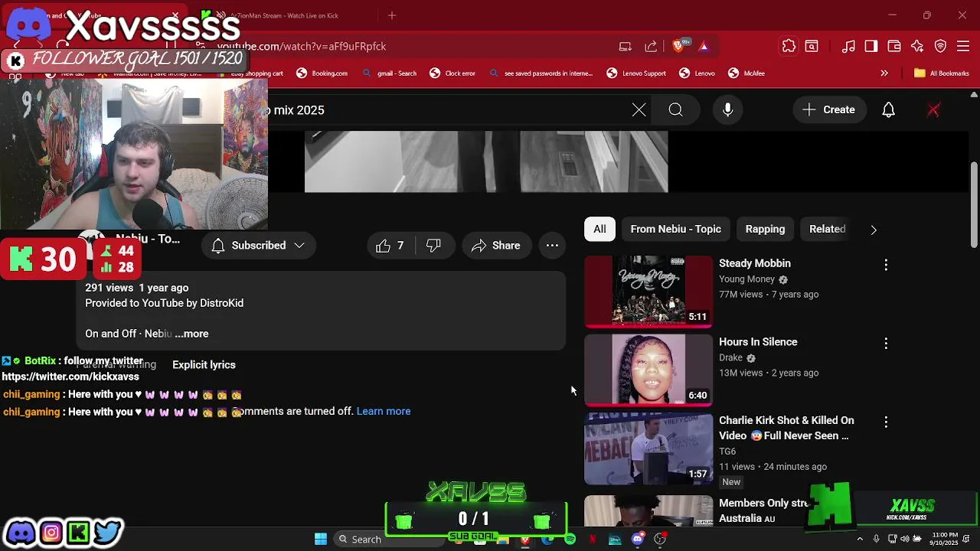Open Brave Playlist music-note icon
Screen dimensions: 980x551
pyautogui.click(x=848, y=46)
